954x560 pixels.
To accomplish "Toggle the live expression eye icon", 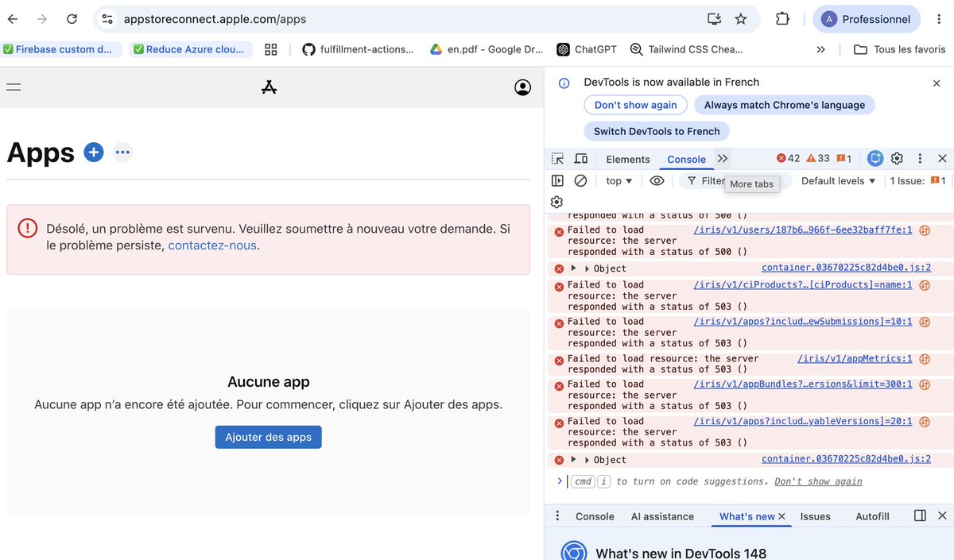I will click(x=657, y=181).
